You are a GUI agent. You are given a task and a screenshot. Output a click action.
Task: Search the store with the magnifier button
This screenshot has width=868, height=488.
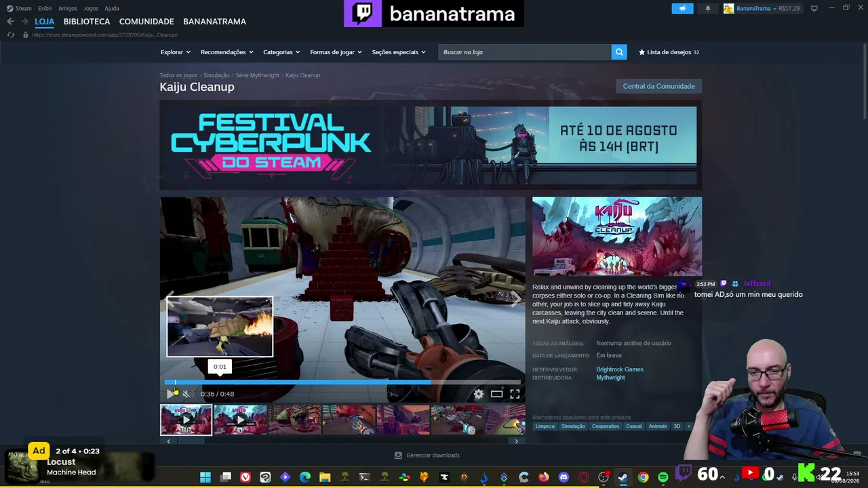point(619,52)
